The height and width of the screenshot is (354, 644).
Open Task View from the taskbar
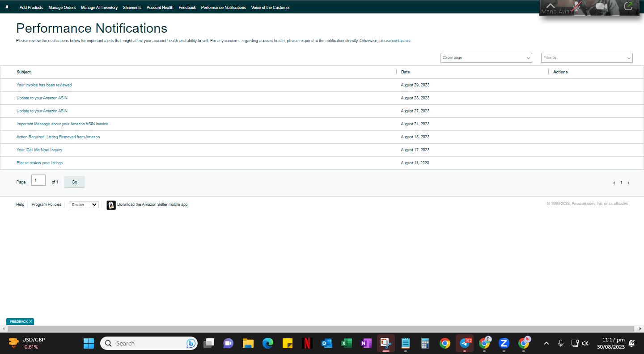[x=209, y=343]
